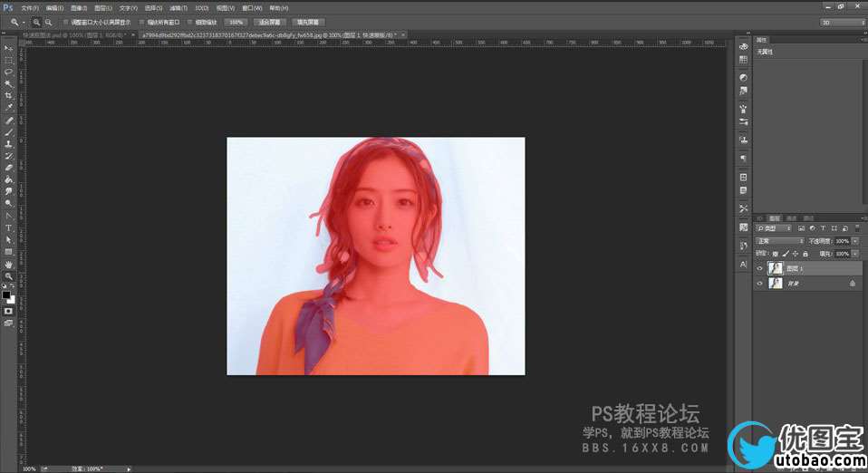Select the 图层 1 layer thumbnail
The image size is (868, 473).
[776, 268]
